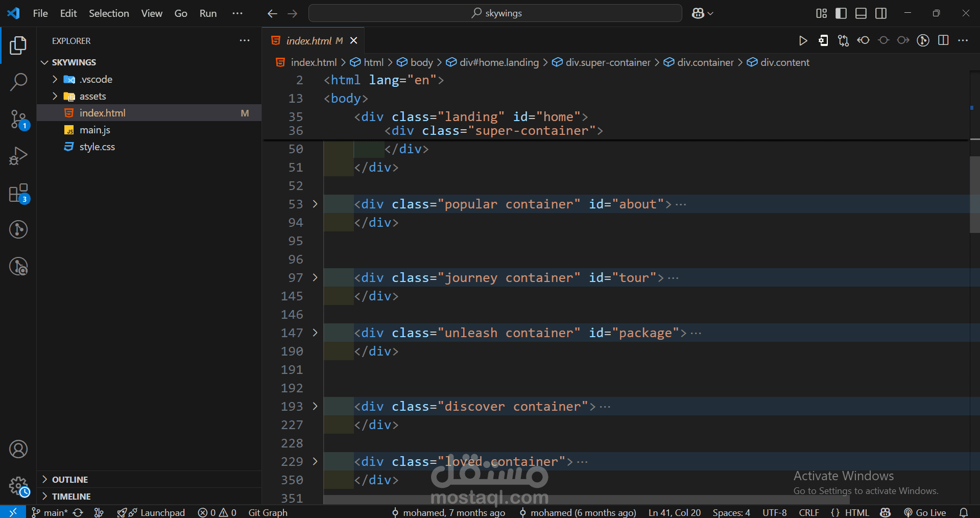The height and width of the screenshot is (518, 980).
Task: Click the Go Forward arrow in title bar
Action: point(293,13)
